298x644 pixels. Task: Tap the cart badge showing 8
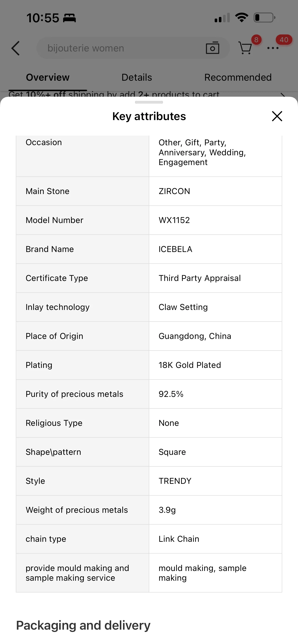(x=256, y=40)
